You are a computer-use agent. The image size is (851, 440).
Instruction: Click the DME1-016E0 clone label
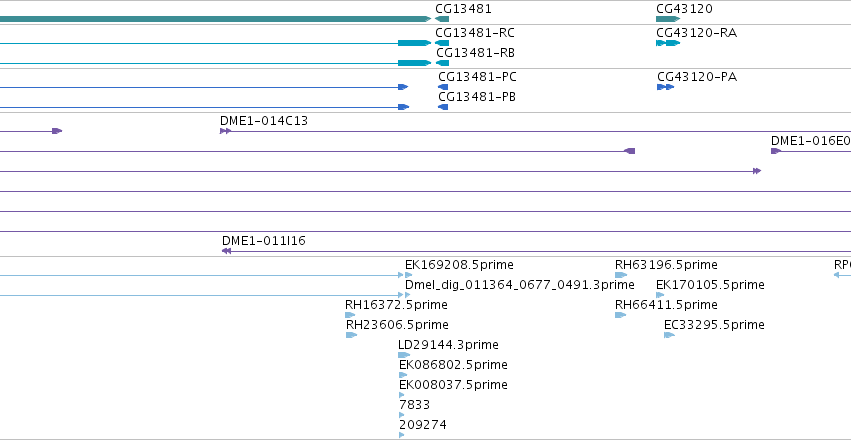(x=811, y=141)
